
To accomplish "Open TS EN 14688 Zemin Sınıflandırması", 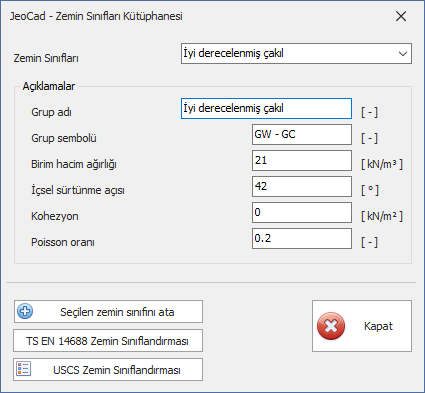I will (x=108, y=341).
